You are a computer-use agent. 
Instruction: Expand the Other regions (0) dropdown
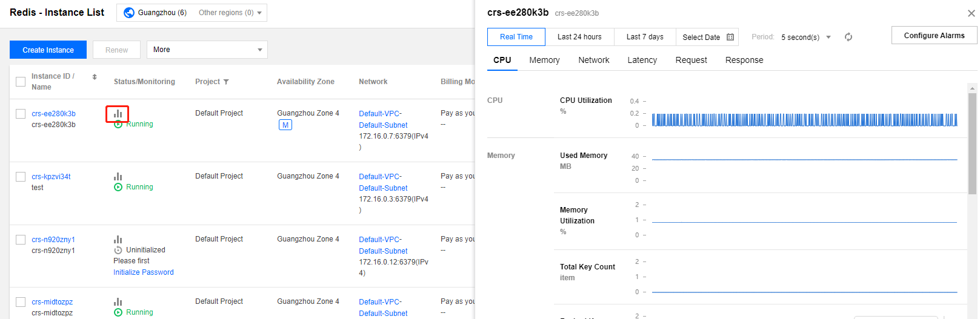pyautogui.click(x=230, y=13)
